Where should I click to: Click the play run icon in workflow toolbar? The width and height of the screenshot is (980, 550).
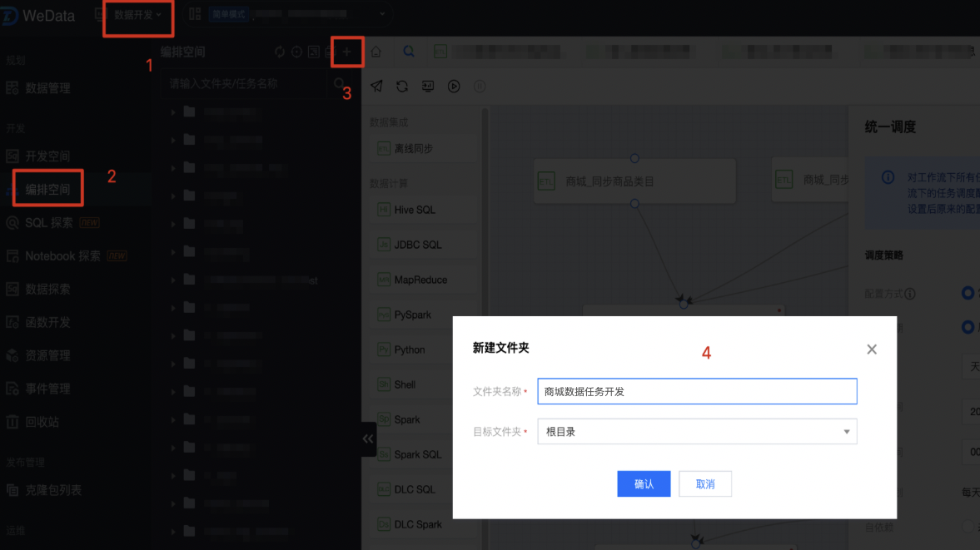[x=454, y=87]
